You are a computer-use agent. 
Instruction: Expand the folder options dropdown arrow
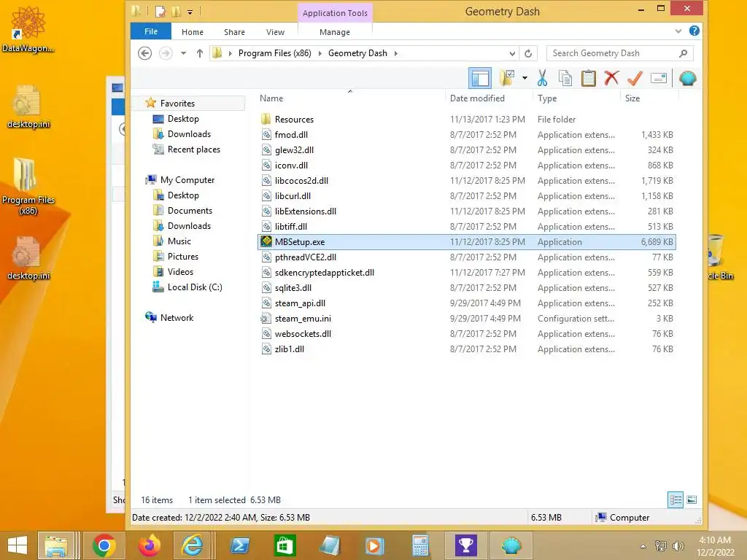(525, 78)
